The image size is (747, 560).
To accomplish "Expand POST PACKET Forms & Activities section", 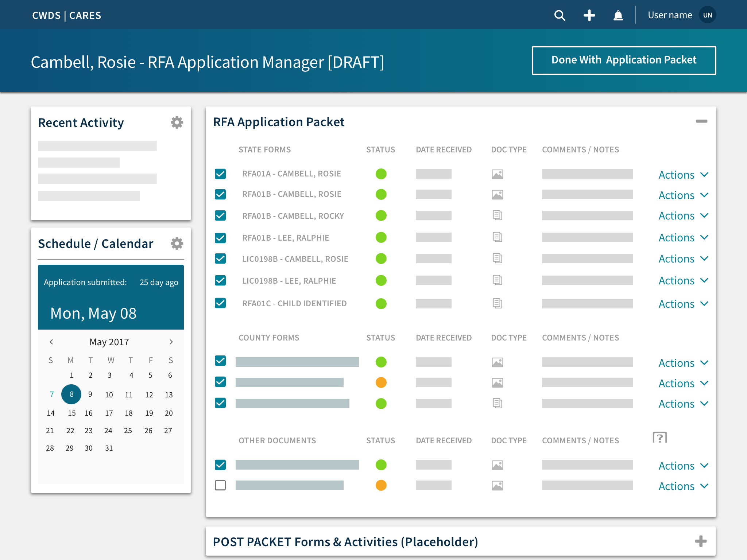I will (701, 541).
